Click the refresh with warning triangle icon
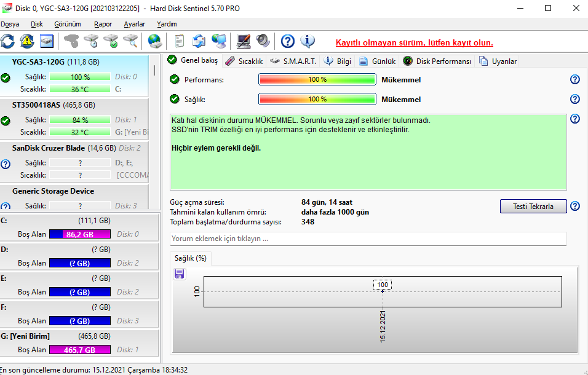 point(27,41)
